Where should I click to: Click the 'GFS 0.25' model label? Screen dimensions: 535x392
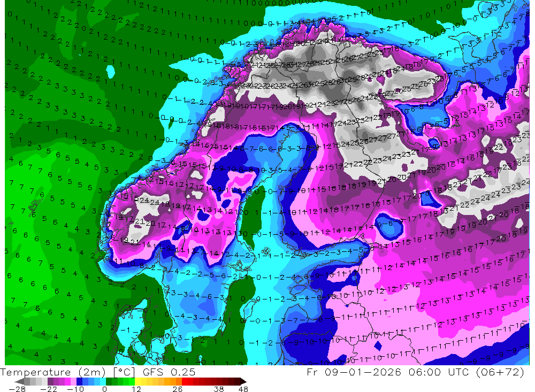[x=169, y=372]
